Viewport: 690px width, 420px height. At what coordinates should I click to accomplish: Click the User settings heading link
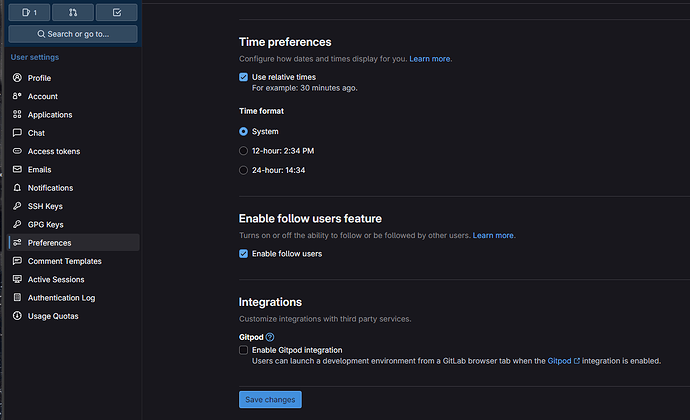click(35, 57)
